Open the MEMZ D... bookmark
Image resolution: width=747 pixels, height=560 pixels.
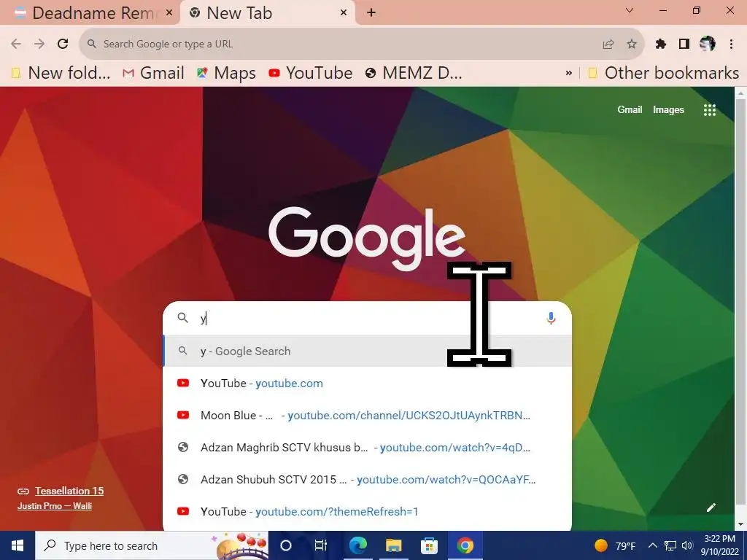pyautogui.click(x=414, y=73)
